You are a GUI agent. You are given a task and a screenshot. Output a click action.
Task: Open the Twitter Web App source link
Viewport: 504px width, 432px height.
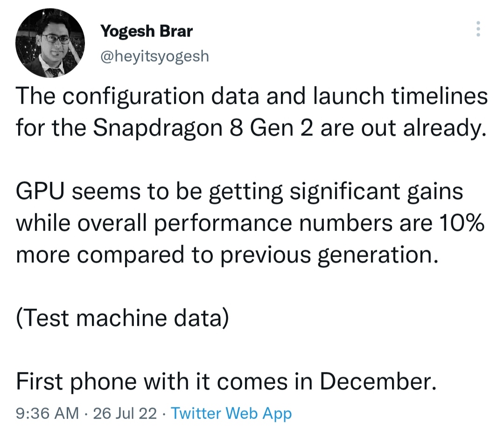[x=231, y=413]
